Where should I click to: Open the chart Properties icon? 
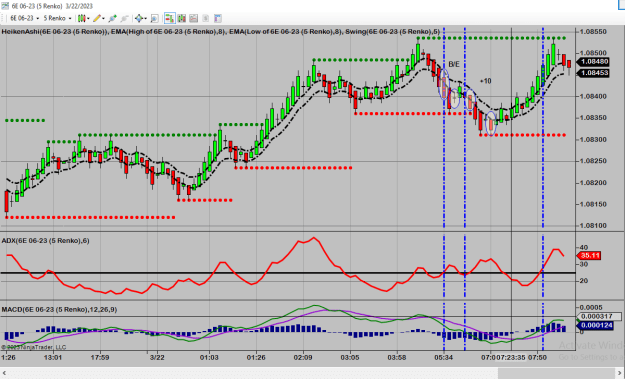[x=218, y=18]
